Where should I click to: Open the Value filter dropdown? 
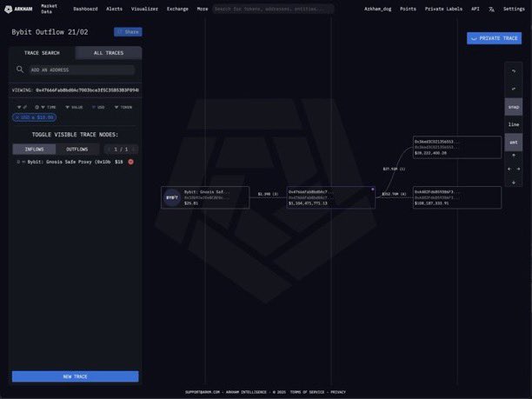tap(74, 107)
